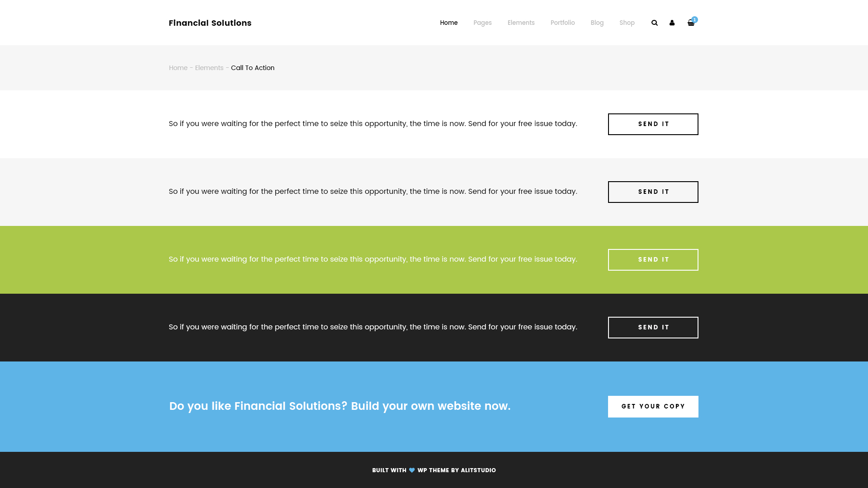Click the Financial Solutions logo

(210, 23)
